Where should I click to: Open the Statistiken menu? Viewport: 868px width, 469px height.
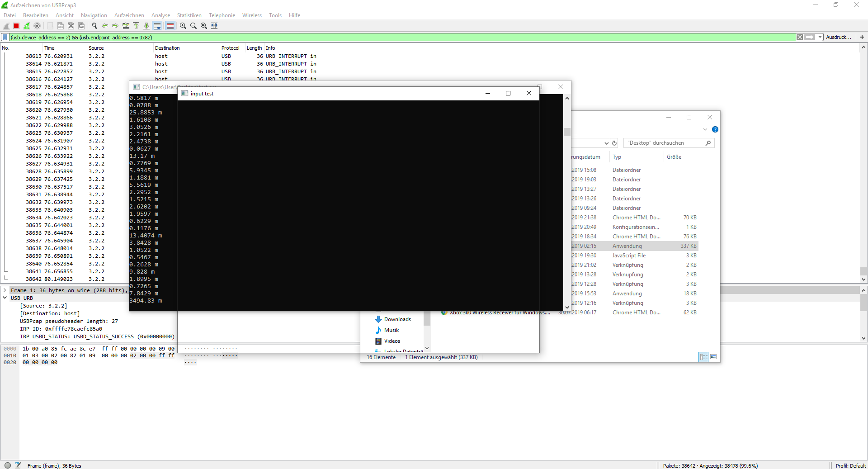coord(189,15)
